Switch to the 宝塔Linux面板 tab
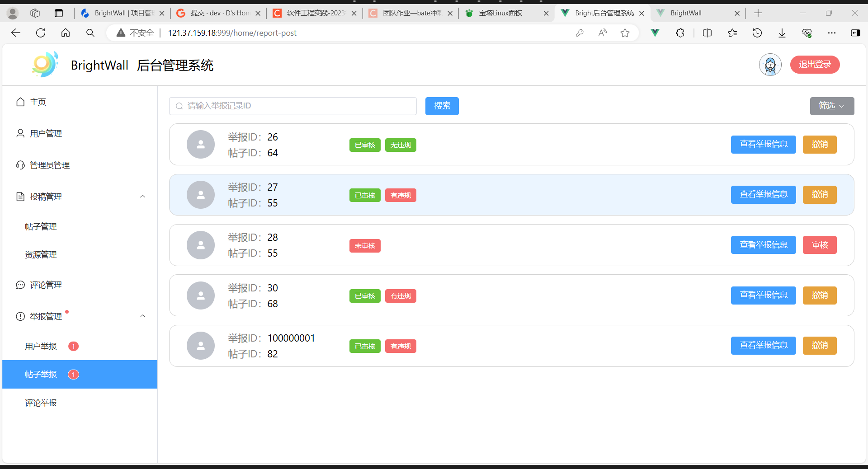Image resolution: width=868 pixels, height=469 pixels. pyautogui.click(x=500, y=13)
